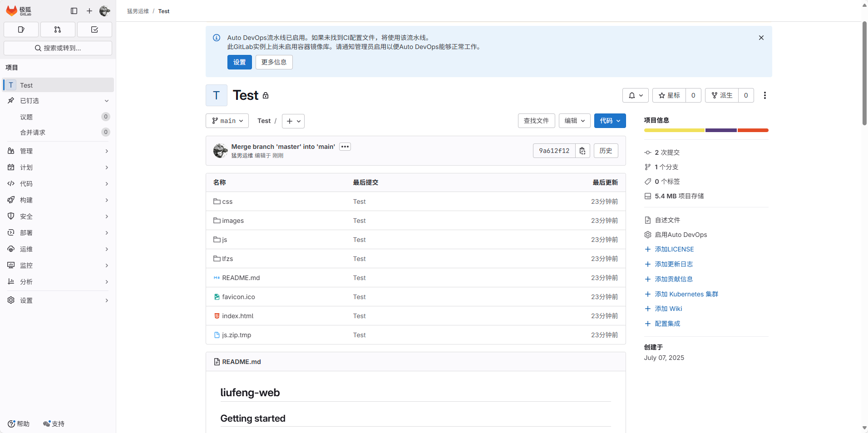Click the 搜索或转到 search field

point(58,48)
